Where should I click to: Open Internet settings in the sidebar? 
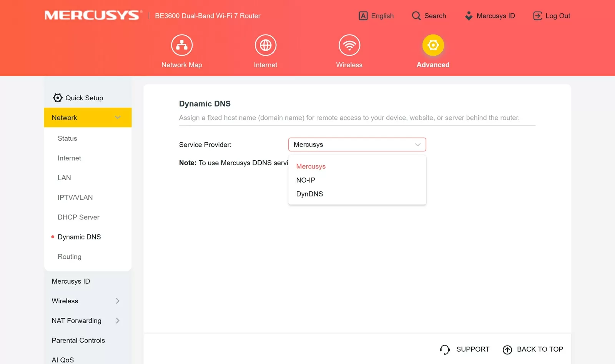[x=69, y=158]
